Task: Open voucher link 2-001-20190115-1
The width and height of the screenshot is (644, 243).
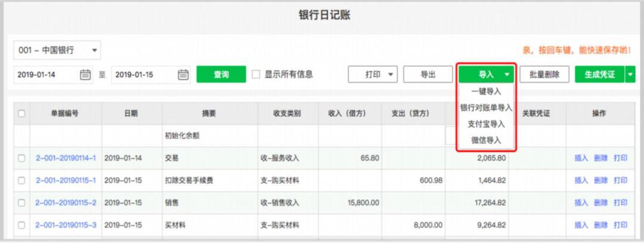Action: pos(66,180)
